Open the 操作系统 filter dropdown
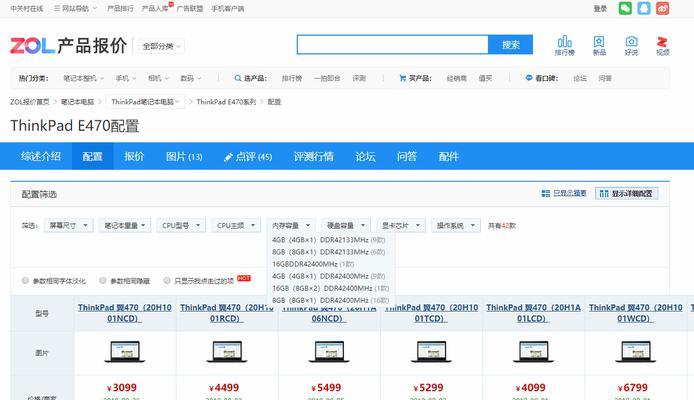Screen dimensions: 694x400 [x=455, y=225]
